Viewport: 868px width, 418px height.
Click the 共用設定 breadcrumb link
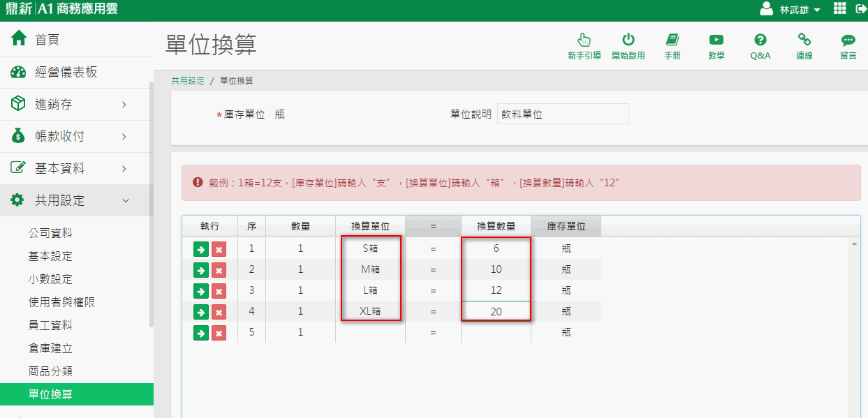[188, 81]
